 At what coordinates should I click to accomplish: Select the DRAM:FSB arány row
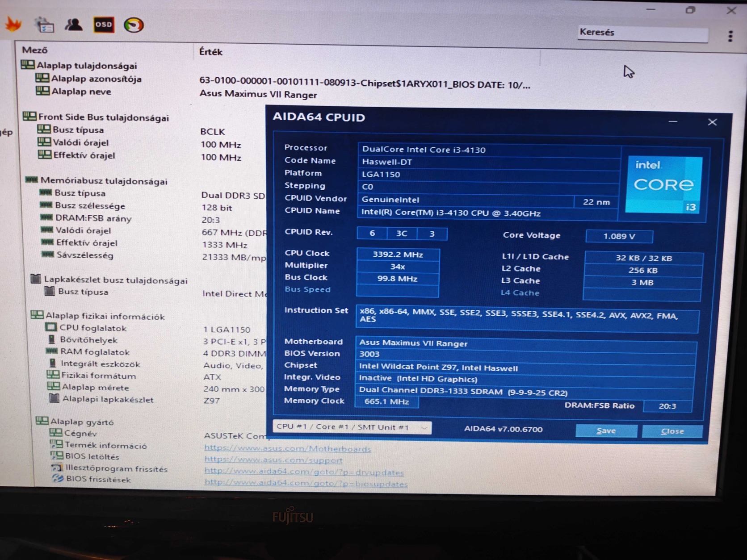86,218
